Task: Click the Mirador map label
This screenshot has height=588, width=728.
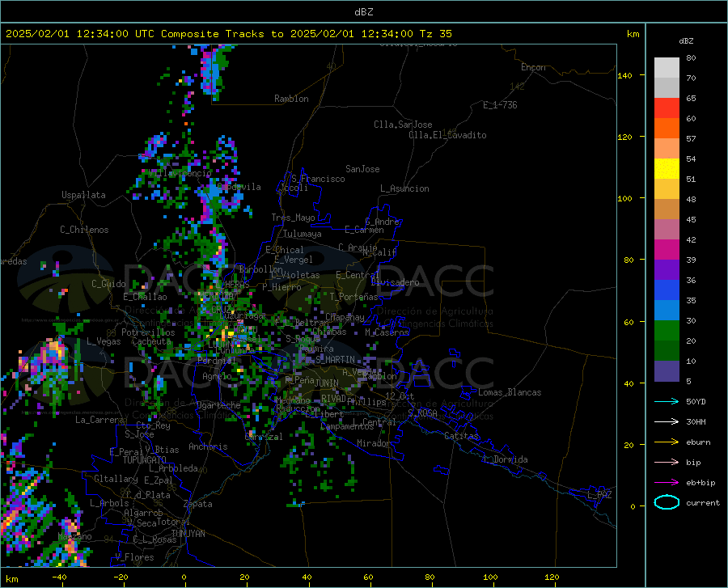Action: [373, 443]
